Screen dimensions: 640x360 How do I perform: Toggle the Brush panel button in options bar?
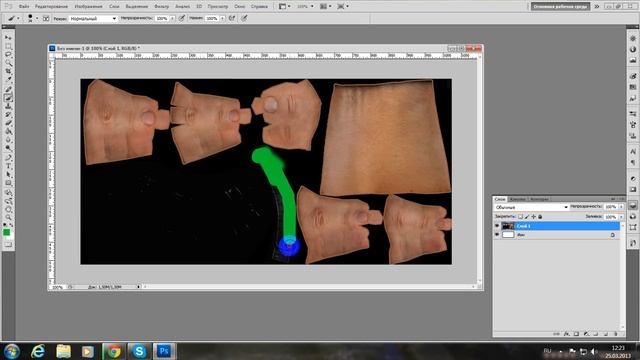(x=46, y=18)
